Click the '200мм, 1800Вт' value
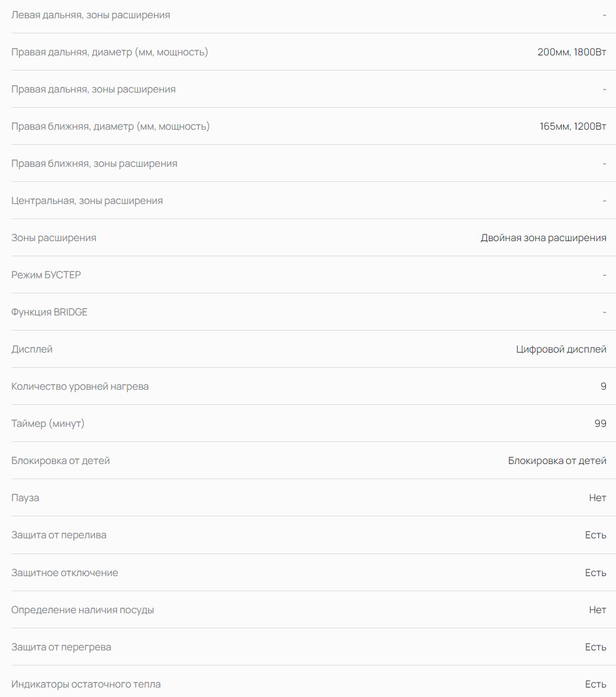Image resolution: width=616 pixels, height=697 pixels. coord(571,52)
